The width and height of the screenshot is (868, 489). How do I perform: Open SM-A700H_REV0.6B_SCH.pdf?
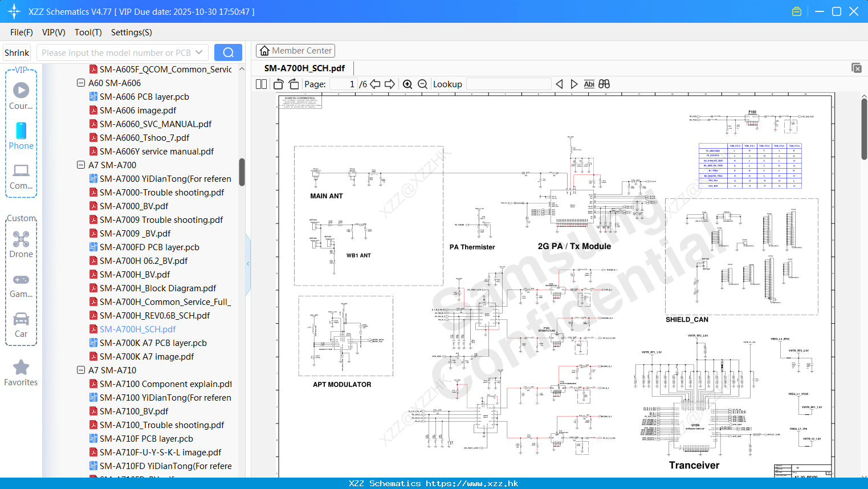154,315
